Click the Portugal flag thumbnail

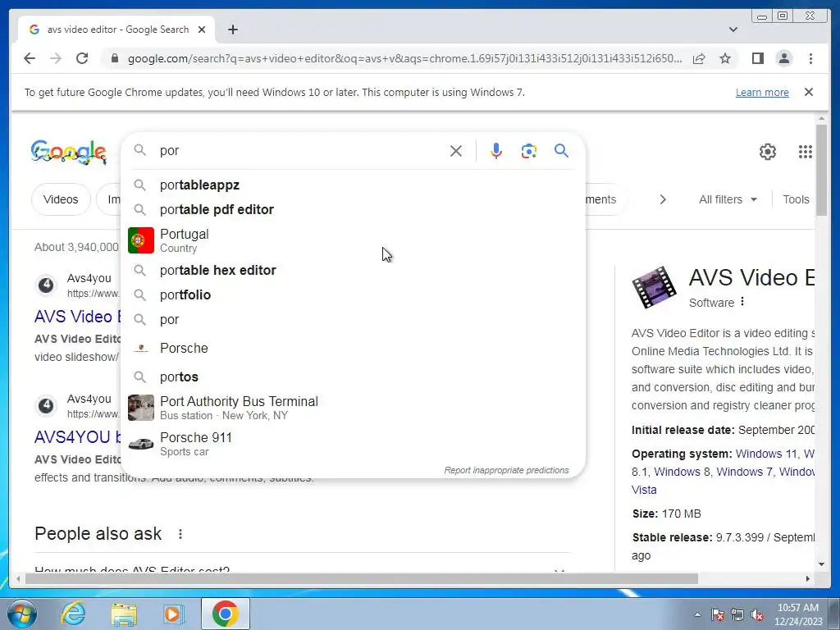[141, 240]
